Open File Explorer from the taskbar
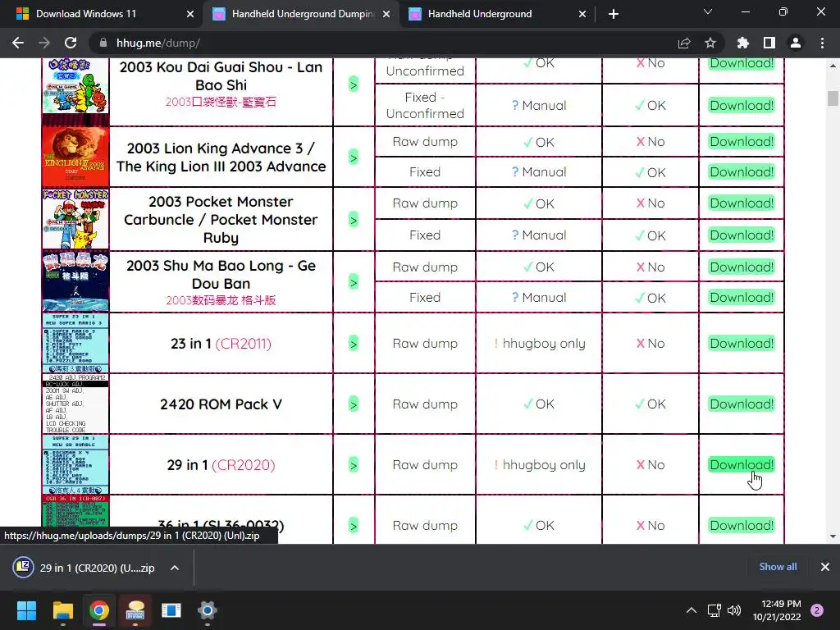Image resolution: width=840 pixels, height=630 pixels. coord(62,610)
